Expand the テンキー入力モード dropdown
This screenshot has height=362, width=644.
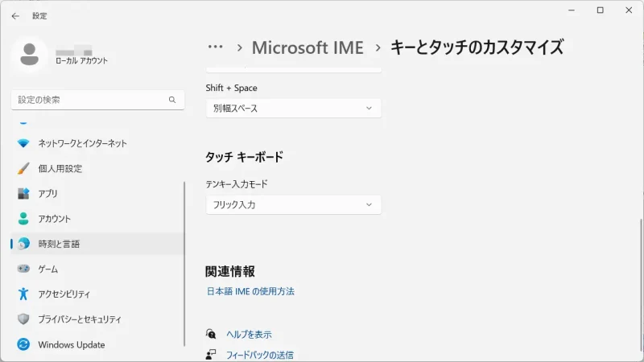(293, 205)
